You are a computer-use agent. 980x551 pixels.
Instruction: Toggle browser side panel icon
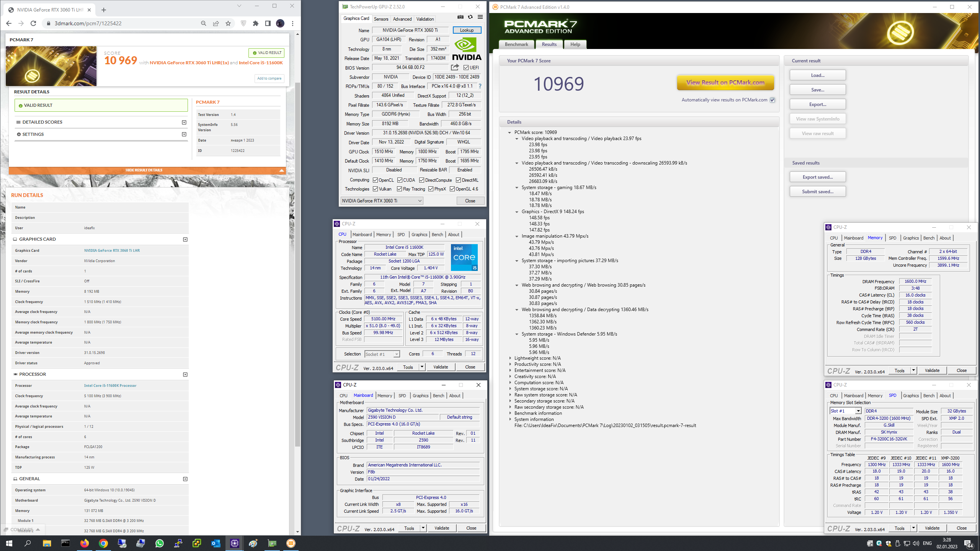(x=268, y=23)
